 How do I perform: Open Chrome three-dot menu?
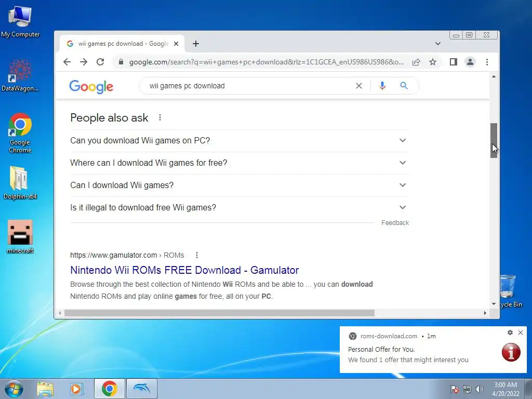click(x=487, y=62)
